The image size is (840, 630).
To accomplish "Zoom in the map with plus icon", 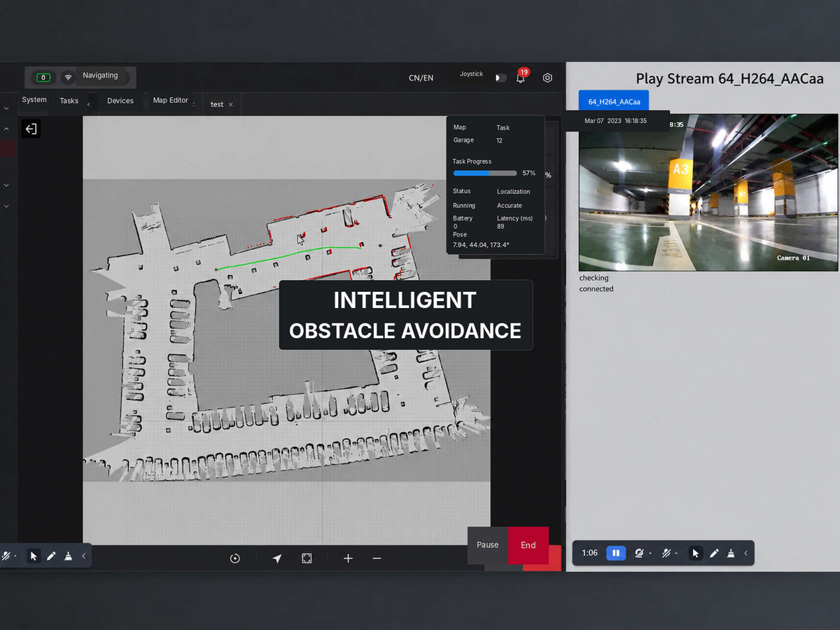I will tap(348, 558).
